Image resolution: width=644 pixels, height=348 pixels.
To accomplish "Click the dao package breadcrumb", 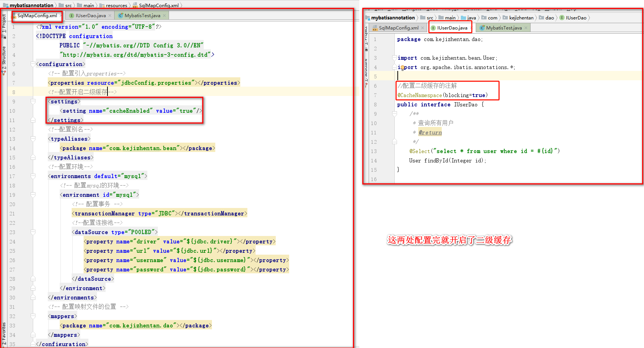I will tap(547, 18).
